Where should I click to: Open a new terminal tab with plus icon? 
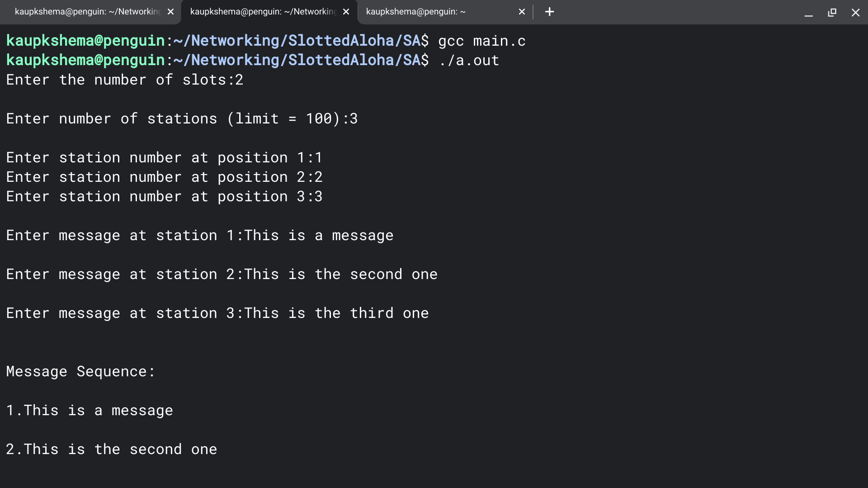(x=549, y=12)
